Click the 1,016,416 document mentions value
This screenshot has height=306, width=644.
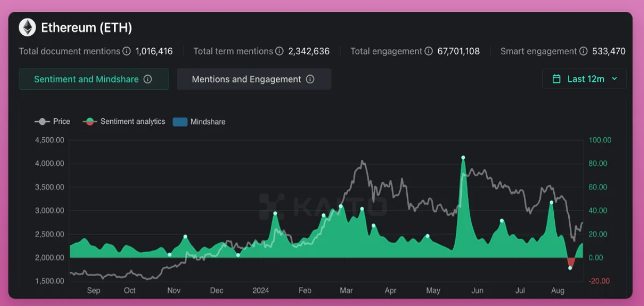tap(154, 51)
